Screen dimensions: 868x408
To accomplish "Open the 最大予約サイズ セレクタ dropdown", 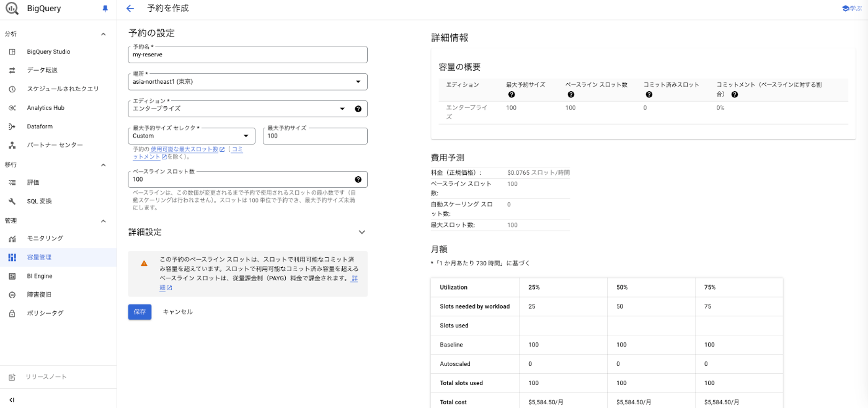I will click(x=192, y=136).
